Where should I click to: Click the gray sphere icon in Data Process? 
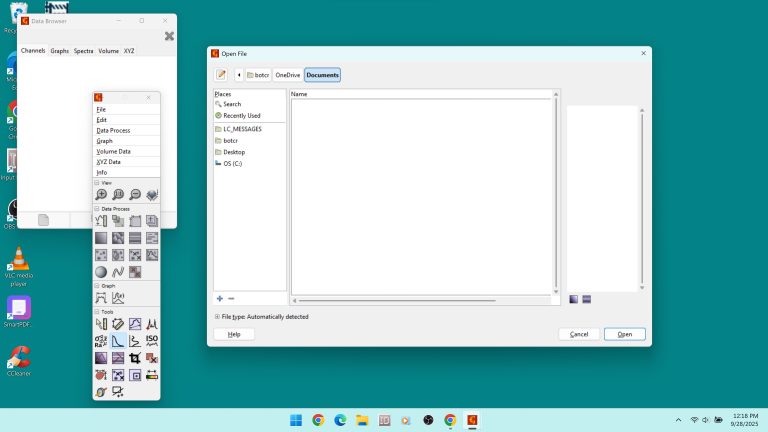coord(101,272)
